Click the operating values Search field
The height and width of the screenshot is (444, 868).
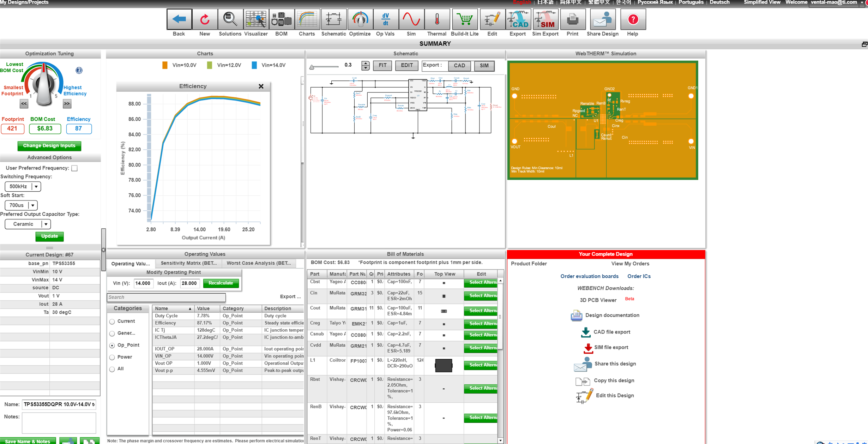pos(166,298)
